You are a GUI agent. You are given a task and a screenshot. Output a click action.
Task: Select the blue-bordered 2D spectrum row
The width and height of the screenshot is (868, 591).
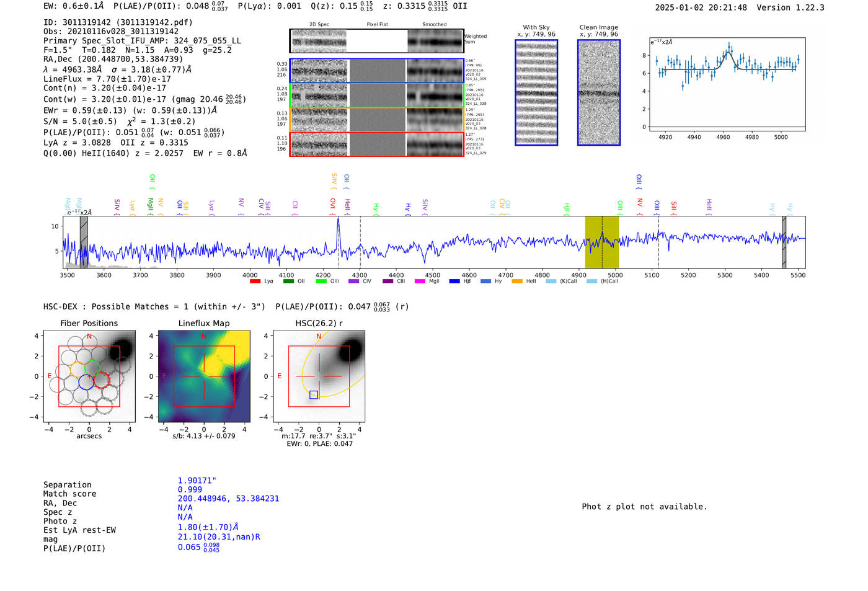click(377, 71)
